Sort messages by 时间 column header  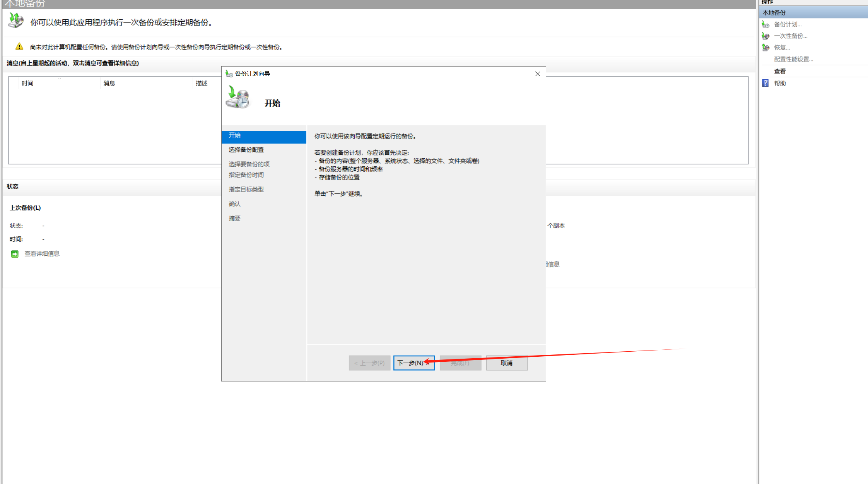[x=27, y=84]
